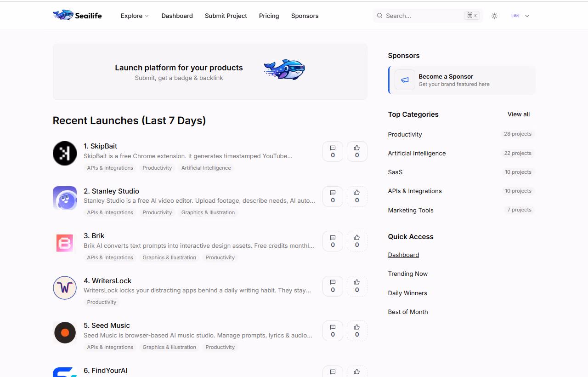Click the 28 projects count badge
Image resolution: width=588 pixels, height=377 pixels.
coord(518,134)
